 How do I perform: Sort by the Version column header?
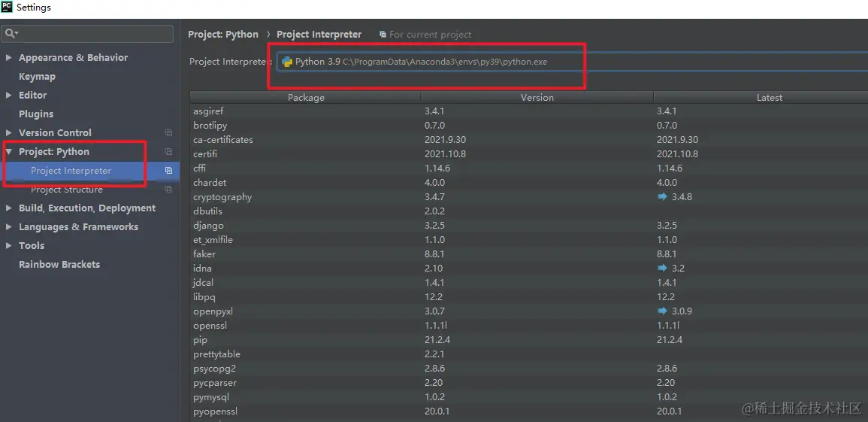pos(537,98)
